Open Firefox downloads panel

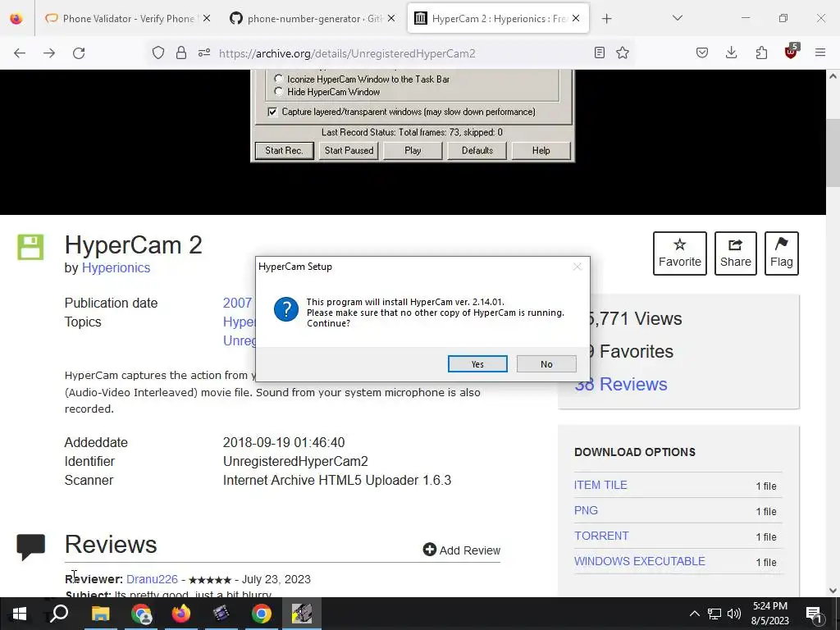coord(731,52)
